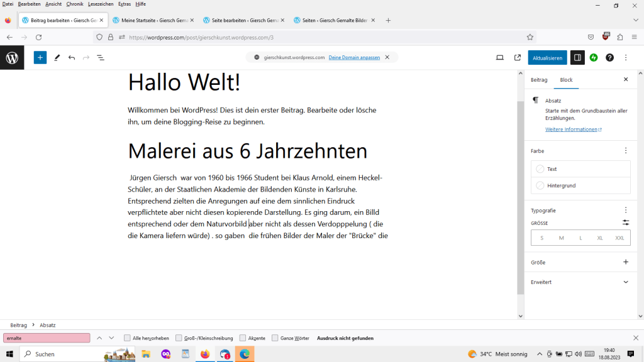644x362 pixels.
Task: Enable the 'Alle hervorheben' checkbox
Action: click(x=128, y=338)
